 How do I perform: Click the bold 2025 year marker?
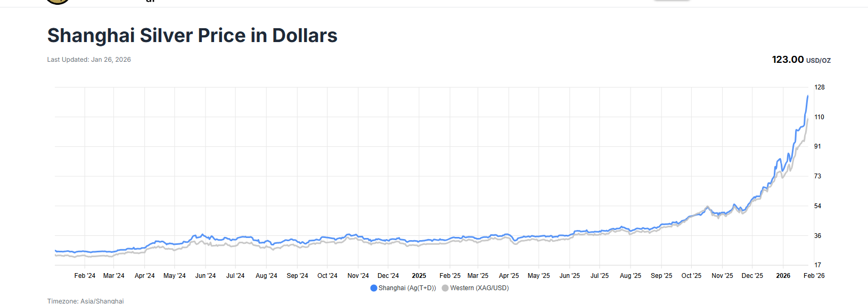[419, 276]
